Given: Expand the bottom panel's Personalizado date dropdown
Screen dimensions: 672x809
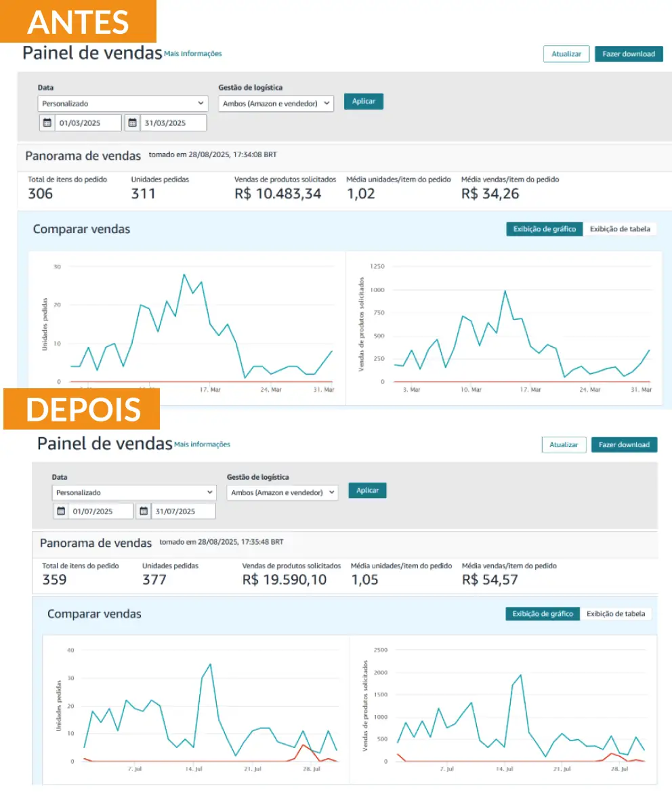Looking at the screenshot, I should 133,493.
